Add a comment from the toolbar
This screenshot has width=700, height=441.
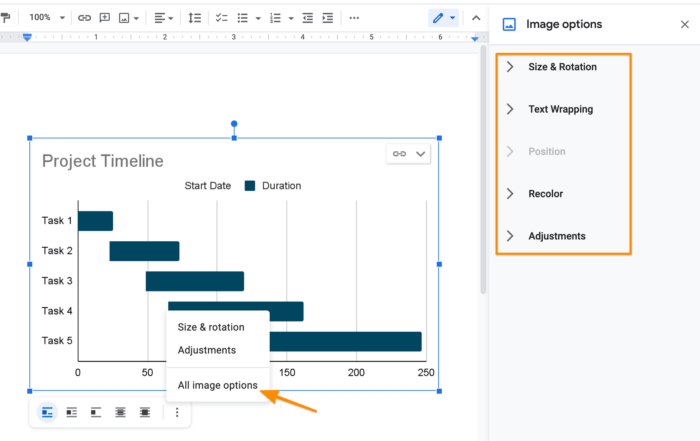pos(104,18)
